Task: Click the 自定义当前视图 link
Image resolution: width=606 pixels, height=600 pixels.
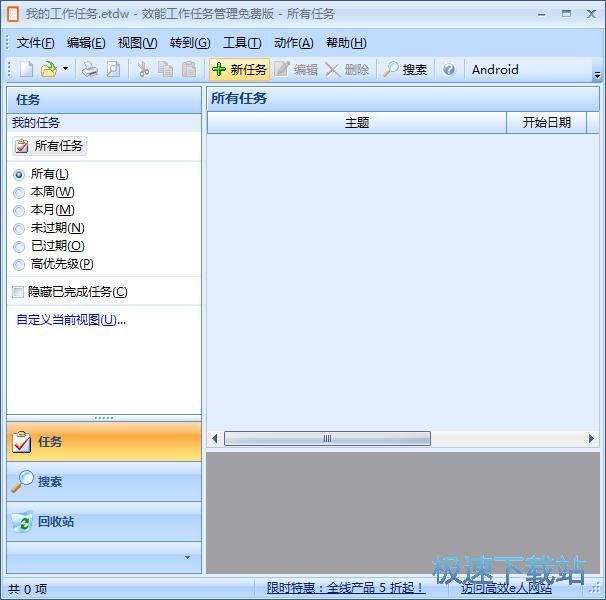Action: pyautogui.click(x=71, y=320)
